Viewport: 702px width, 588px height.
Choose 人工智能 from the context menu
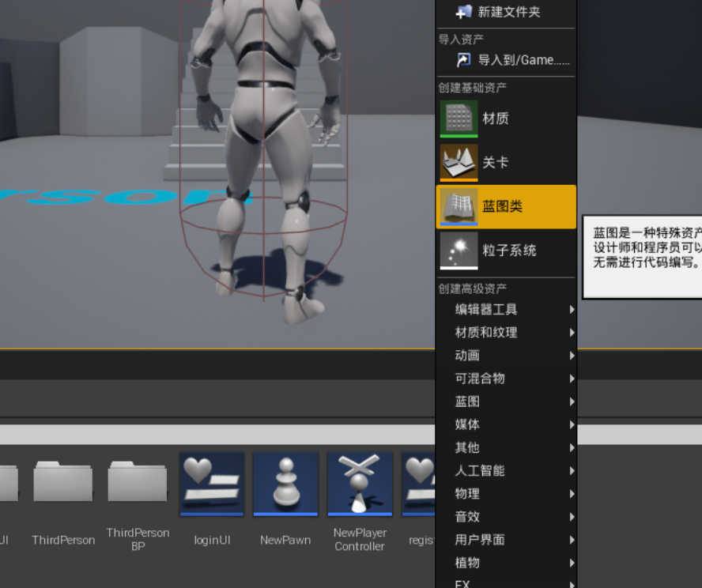[480, 471]
